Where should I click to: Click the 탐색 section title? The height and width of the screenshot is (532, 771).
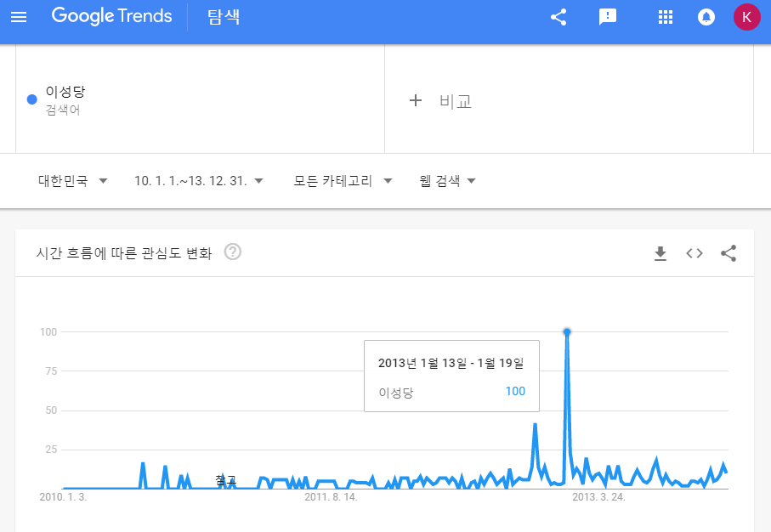click(224, 17)
